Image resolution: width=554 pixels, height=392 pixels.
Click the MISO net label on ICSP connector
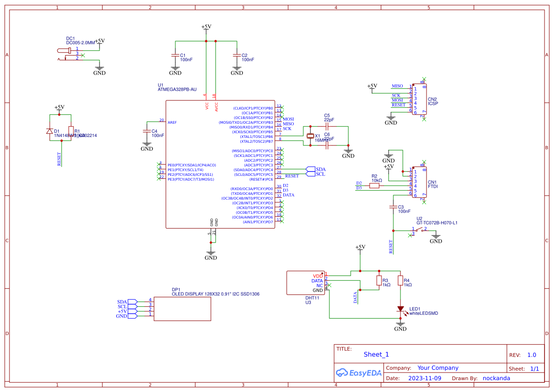pyautogui.click(x=397, y=86)
